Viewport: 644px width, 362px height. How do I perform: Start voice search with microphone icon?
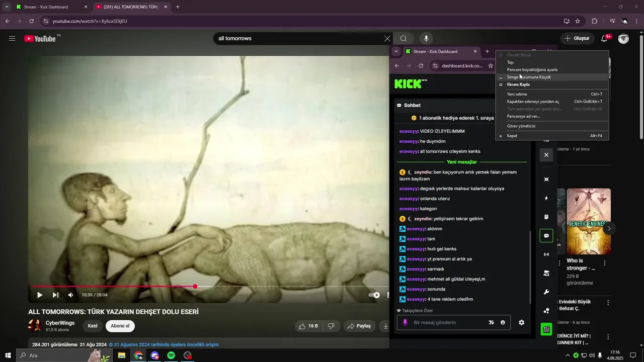coord(426,39)
